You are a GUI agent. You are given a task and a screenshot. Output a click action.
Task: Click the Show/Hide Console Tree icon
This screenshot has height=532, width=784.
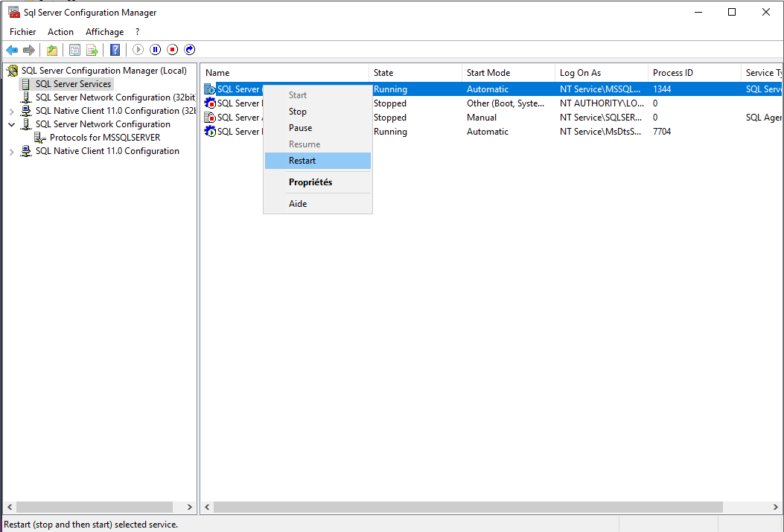(x=74, y=50)
